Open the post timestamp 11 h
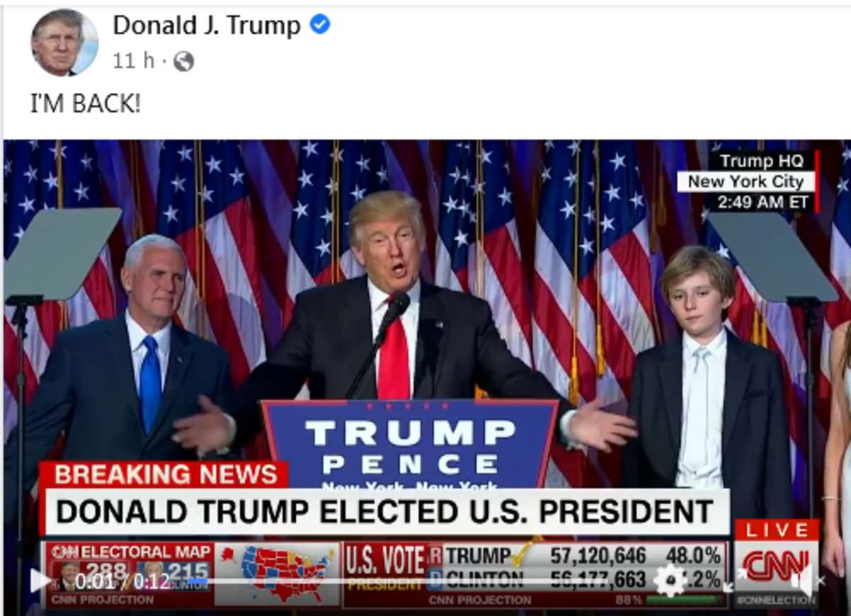The width and height of the screenshot is (851, 616). [x=133, y=61]
